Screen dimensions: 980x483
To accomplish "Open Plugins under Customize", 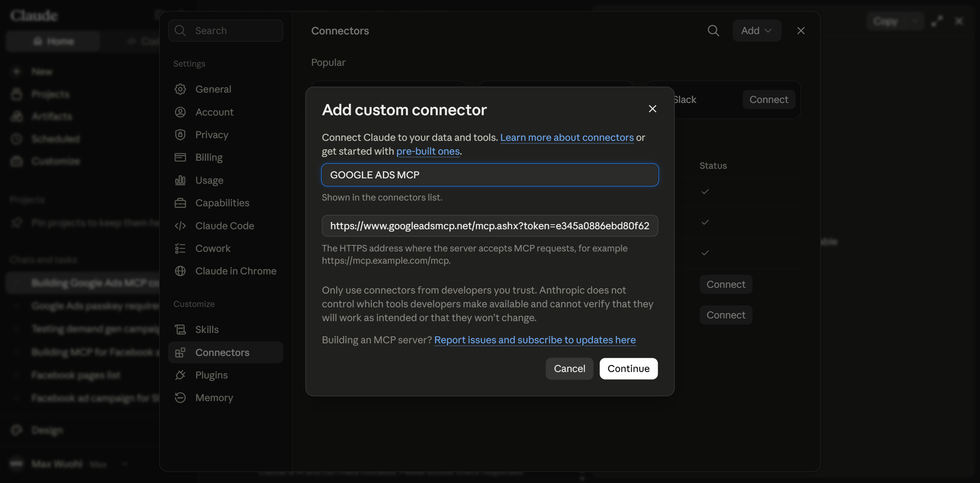I will click(225, 375).
